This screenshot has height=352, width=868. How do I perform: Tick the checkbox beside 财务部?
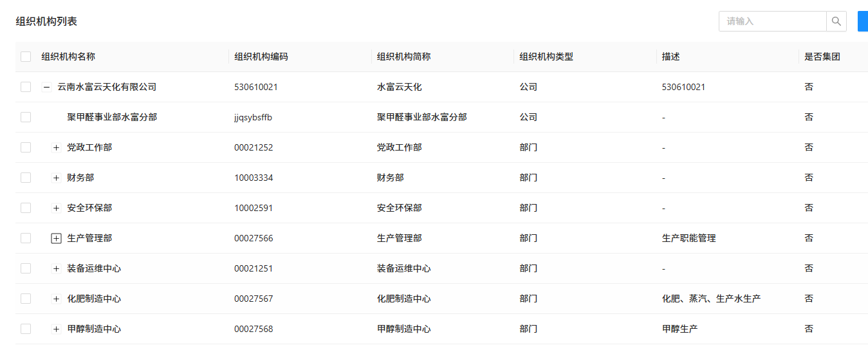(x=26, y=178)
